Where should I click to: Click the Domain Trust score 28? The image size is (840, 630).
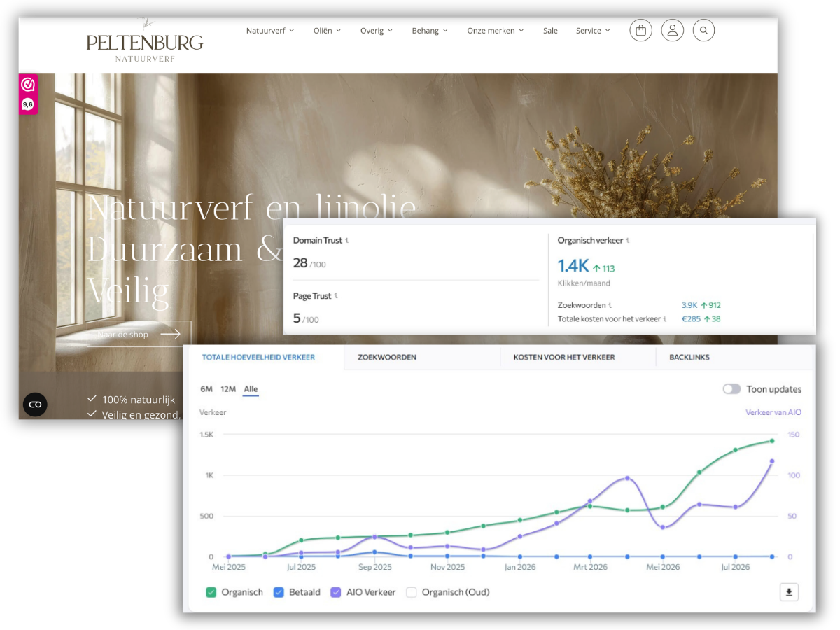(300, 262)
